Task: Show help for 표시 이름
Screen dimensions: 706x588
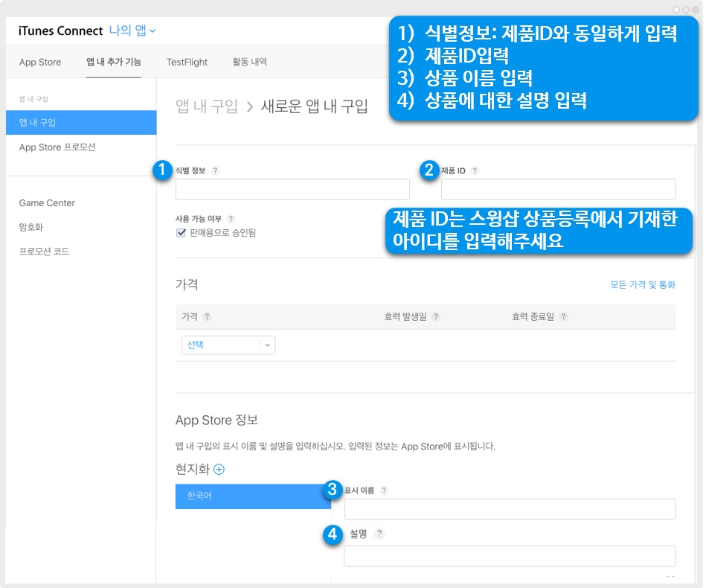Action: coord(384,490)
